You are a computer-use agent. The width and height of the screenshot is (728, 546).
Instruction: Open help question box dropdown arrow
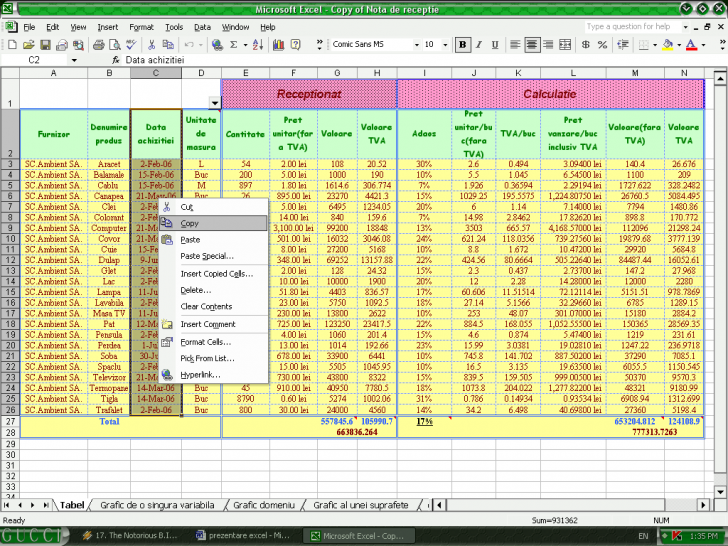tap(685, 27)
